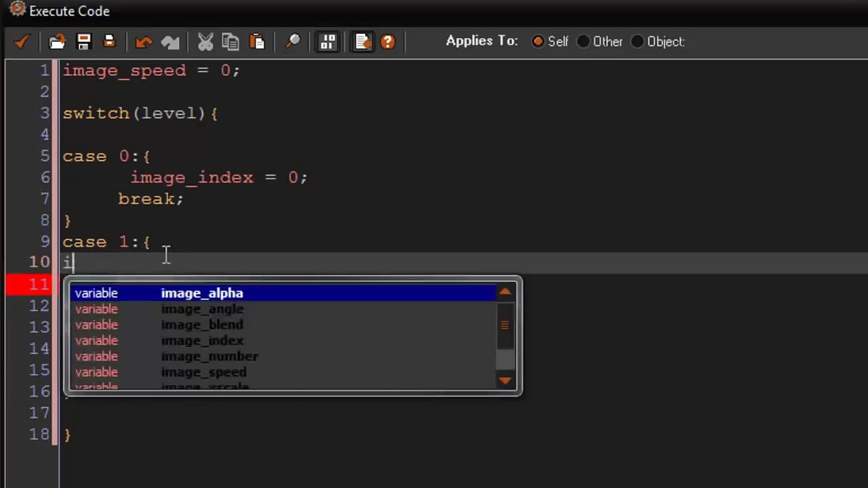This screenshot has width=868, height=488.
Task: Open help with the question mark icon
Action: pos(388,42)
